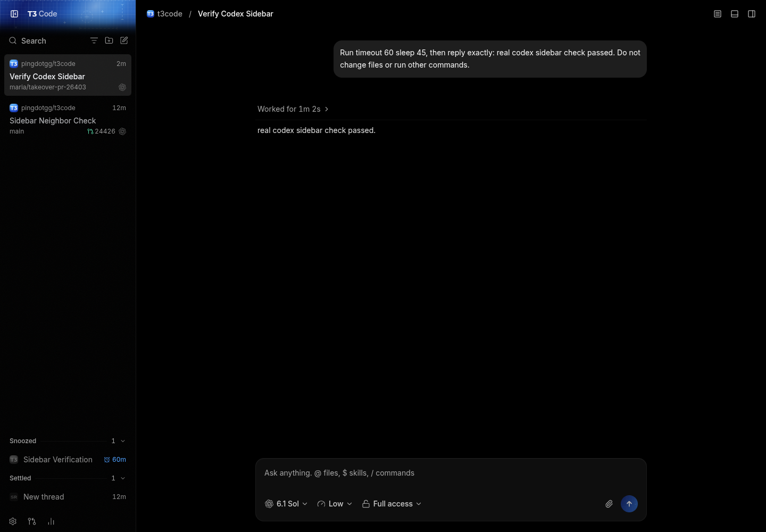The image size is (766, 532).
Task: Open the settled New thread item
Action: 68,497
